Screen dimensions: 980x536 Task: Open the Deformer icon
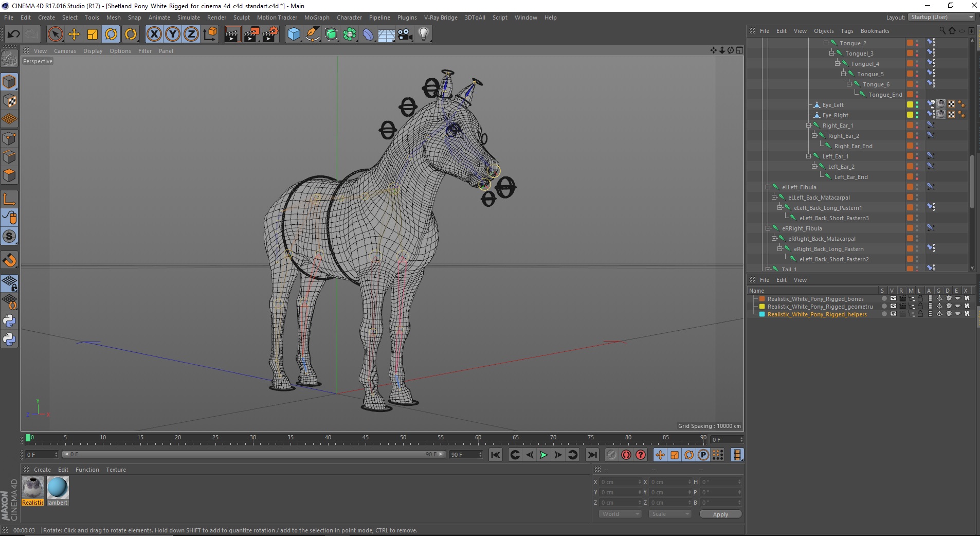click(x=368, y=34)
